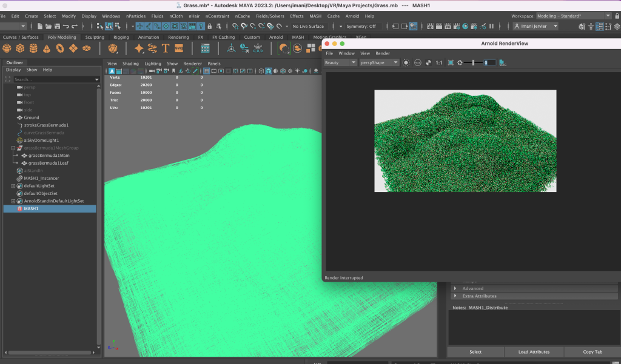Screen dimensions: 621x364
Task: Click the Redo arrow icon
Action: [x=75, y=26]
